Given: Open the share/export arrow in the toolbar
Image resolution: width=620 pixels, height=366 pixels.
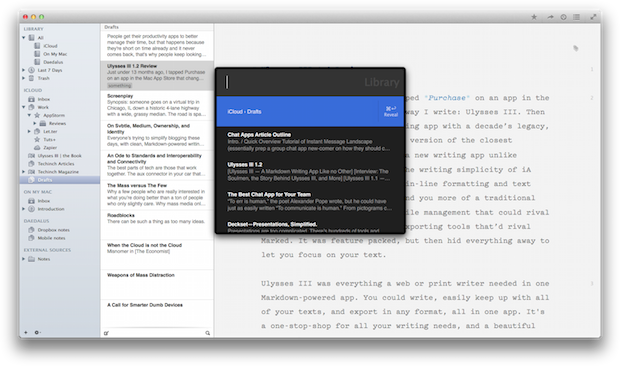Looking at the screenshot, I should [550, 17].
